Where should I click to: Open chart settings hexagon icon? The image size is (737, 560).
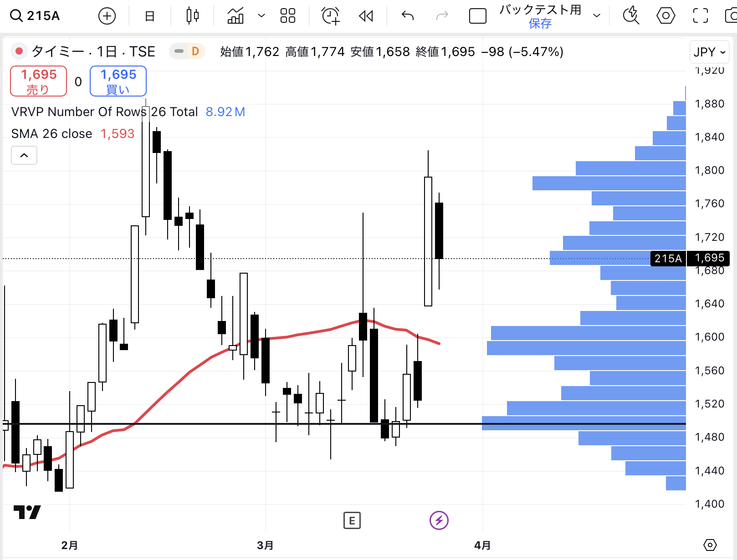665,16
